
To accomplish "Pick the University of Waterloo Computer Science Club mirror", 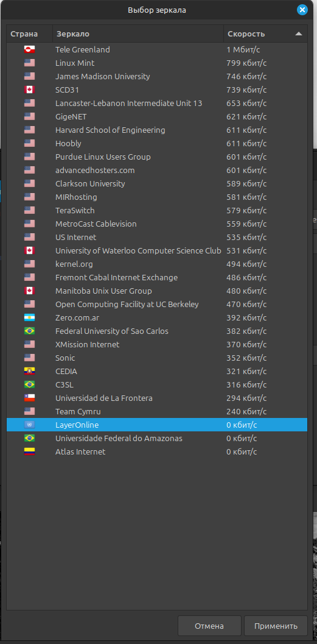I will 157,251.
